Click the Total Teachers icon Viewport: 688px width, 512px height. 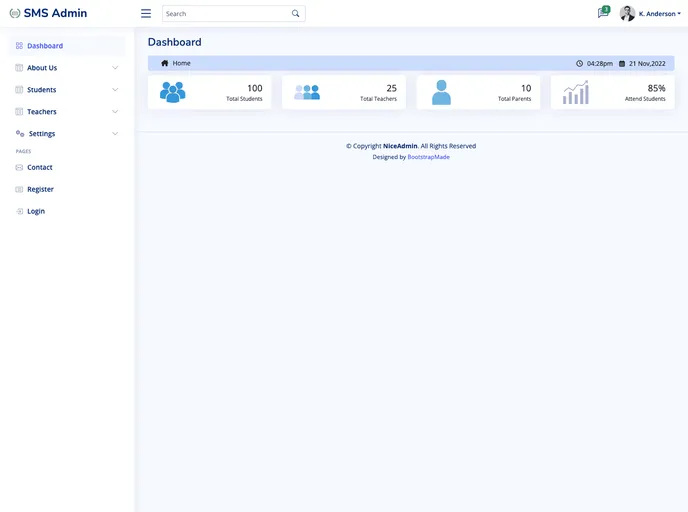[307, 92]
